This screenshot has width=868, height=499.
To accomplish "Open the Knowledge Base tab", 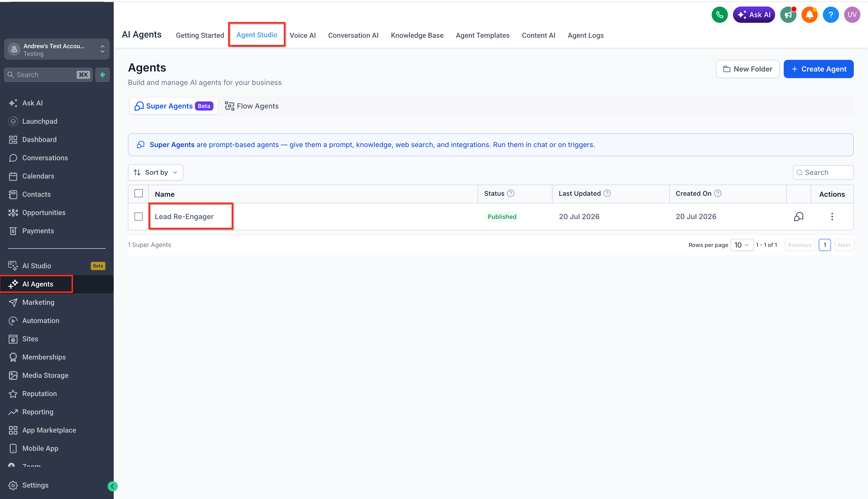I will pyautogui.click(x=417, y=35).
